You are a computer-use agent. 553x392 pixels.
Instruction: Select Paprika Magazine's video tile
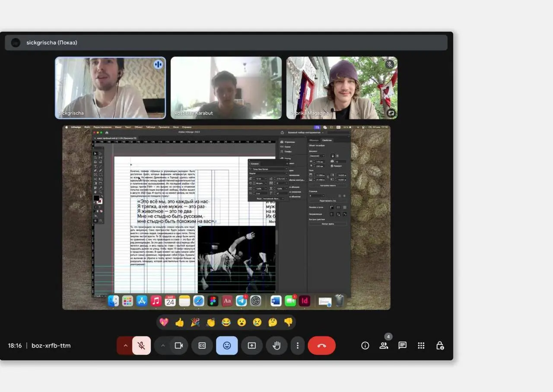pos(342,88)
